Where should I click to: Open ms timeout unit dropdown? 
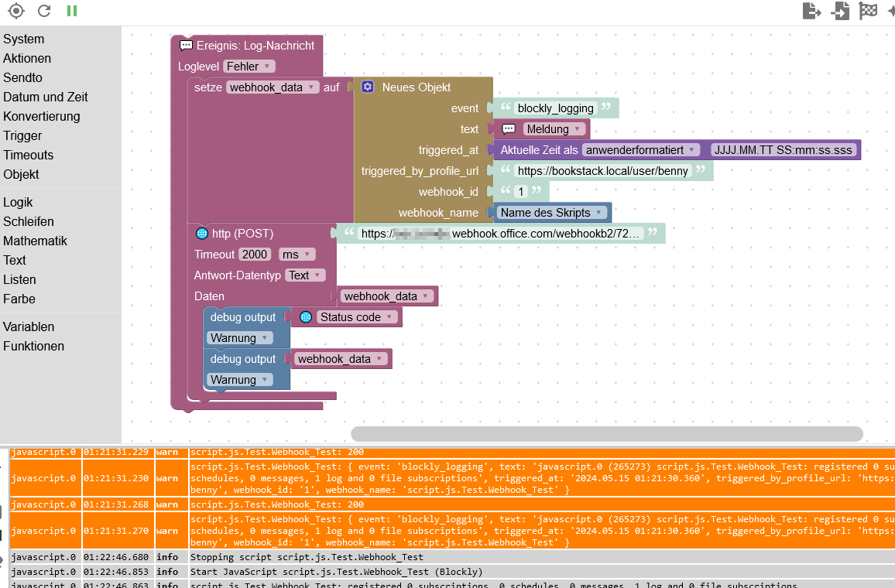pyautogui.click(x=297, y=255)
